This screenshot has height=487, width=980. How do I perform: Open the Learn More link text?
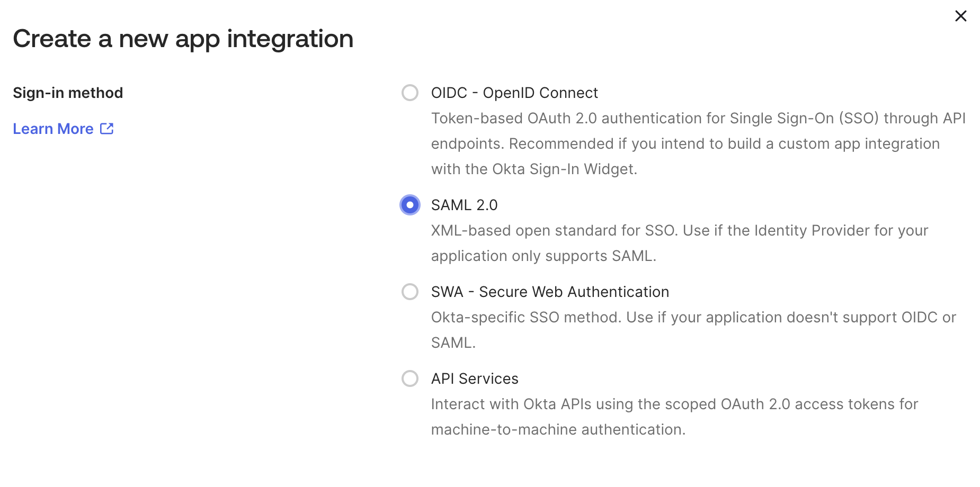tap(53, 129)
